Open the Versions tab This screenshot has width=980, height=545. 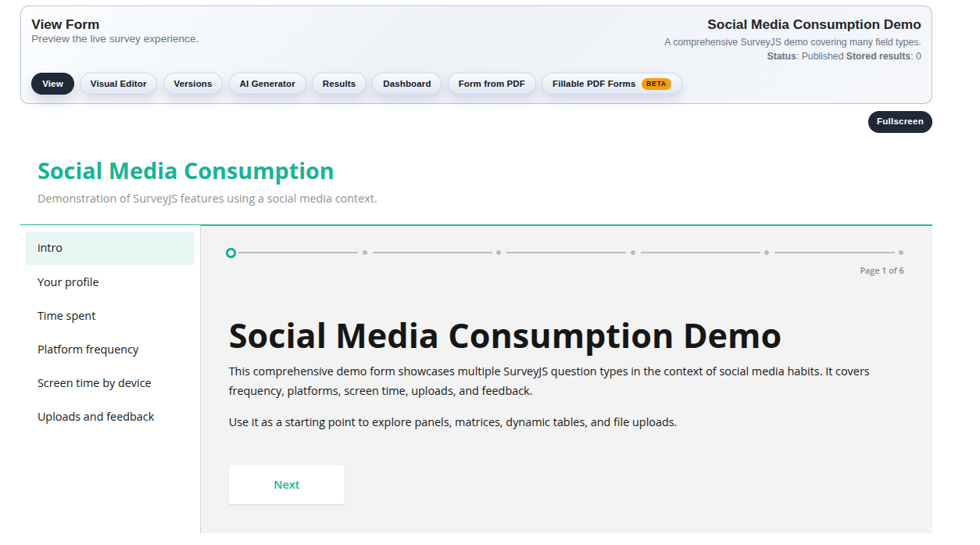pyautogui.click(x=192, y=84)
